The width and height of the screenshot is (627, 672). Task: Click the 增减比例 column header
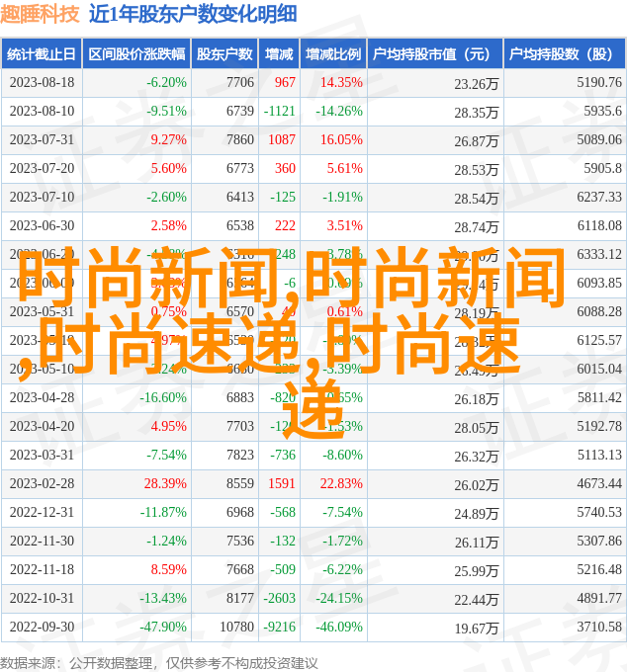click(x=333, y=54)
